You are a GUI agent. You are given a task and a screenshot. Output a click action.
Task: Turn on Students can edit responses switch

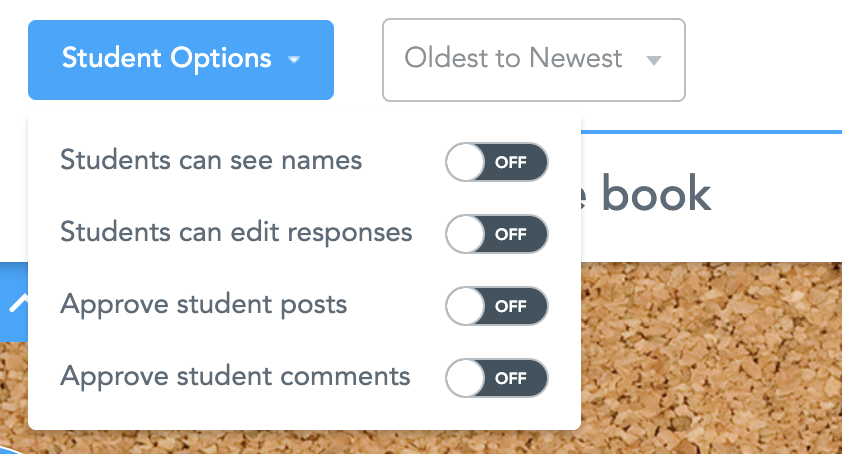pos(497,234)
